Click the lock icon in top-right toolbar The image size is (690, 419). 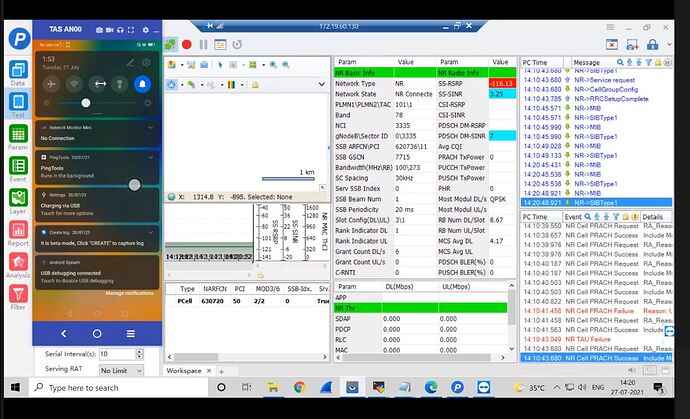[653, 44]
